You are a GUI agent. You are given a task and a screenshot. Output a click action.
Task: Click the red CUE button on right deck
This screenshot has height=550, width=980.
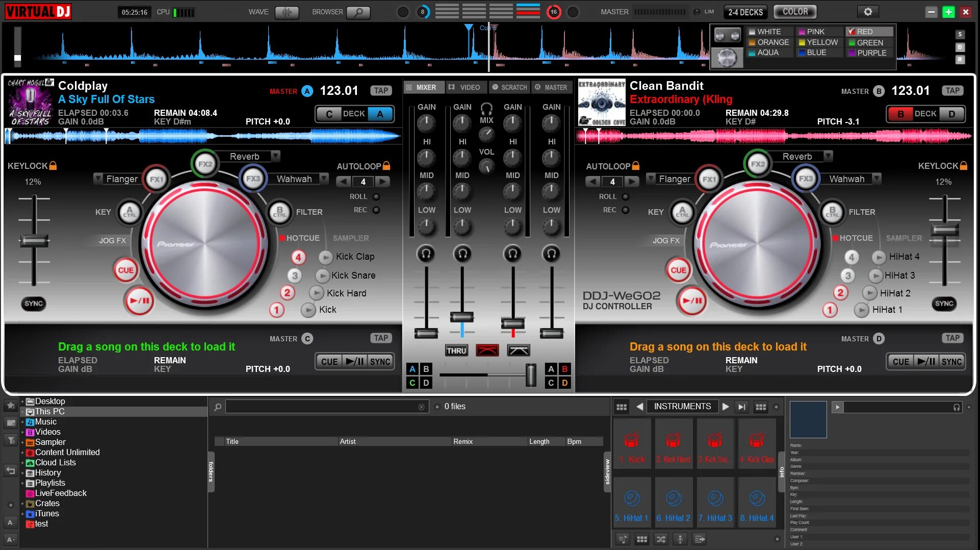pos(678,270)
